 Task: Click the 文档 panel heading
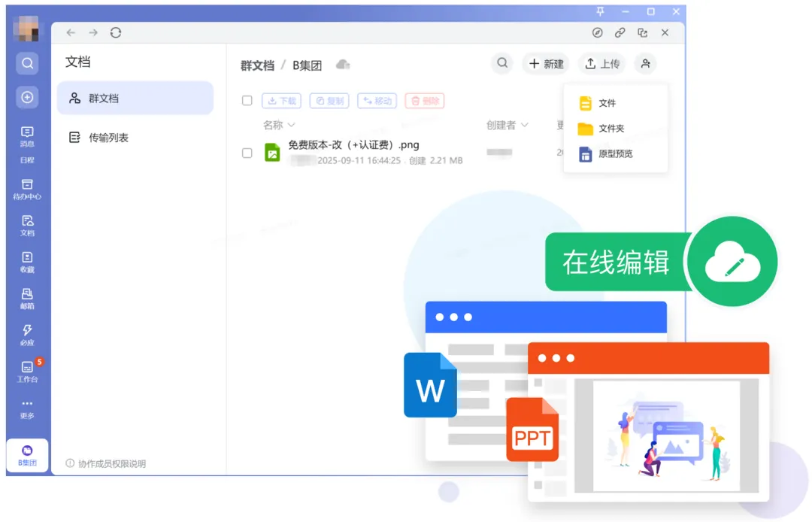77,62
